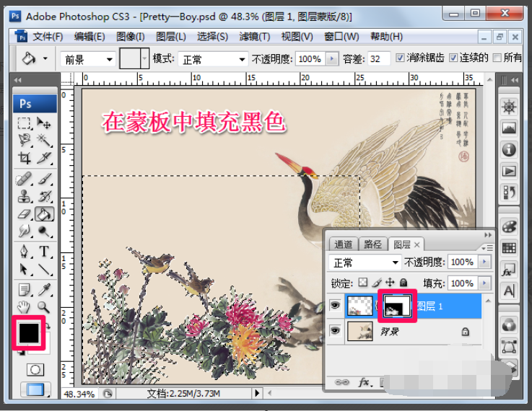Image resolution: width=532 pixels, height=411 pixels.
Task: Select the Smudge tool
Action: pos(24,231)
